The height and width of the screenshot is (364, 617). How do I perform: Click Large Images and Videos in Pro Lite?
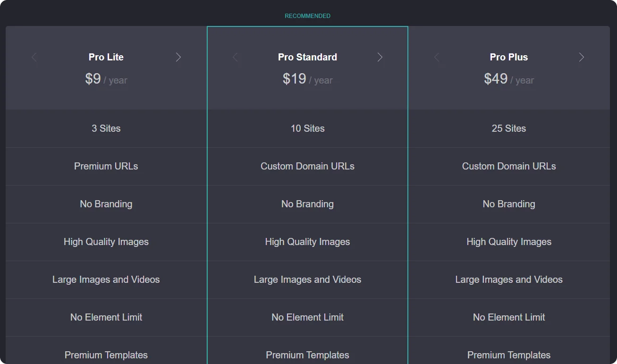coord(106,279)
